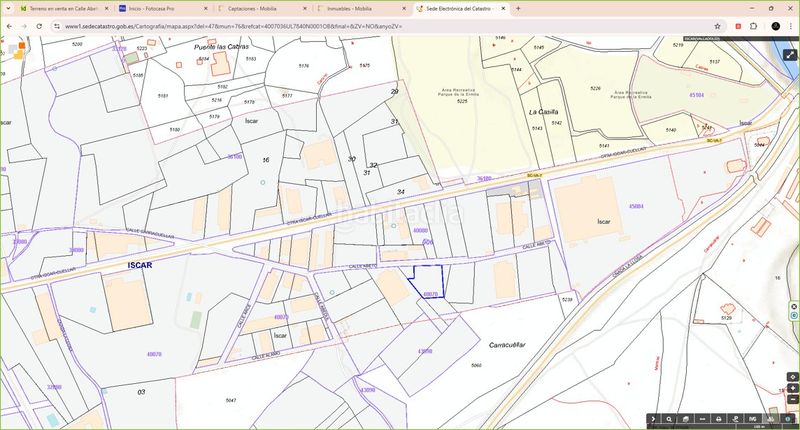The image size is (800, 430).
Task: Go back to the previous page
Action: tap(10, 26)
